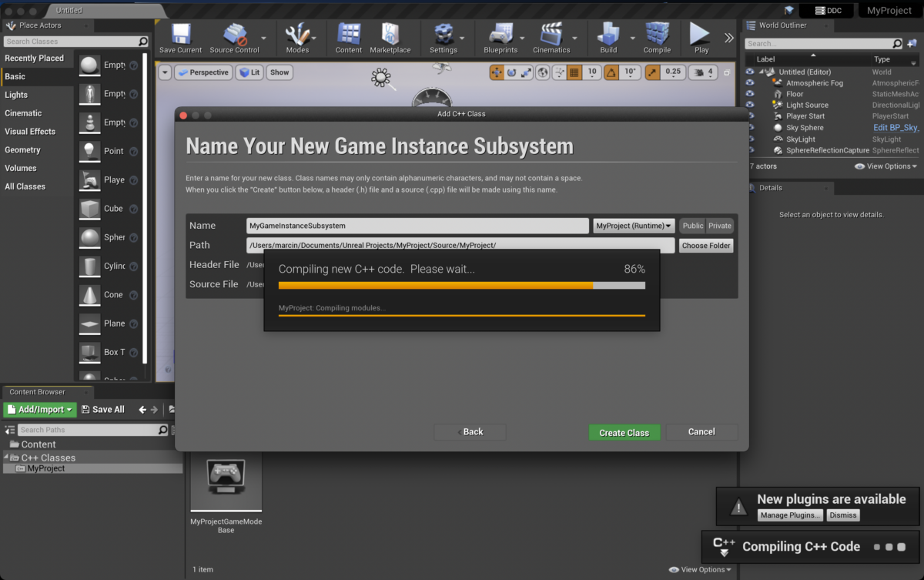Click the Save Current toolbar icon

(180, 39)
